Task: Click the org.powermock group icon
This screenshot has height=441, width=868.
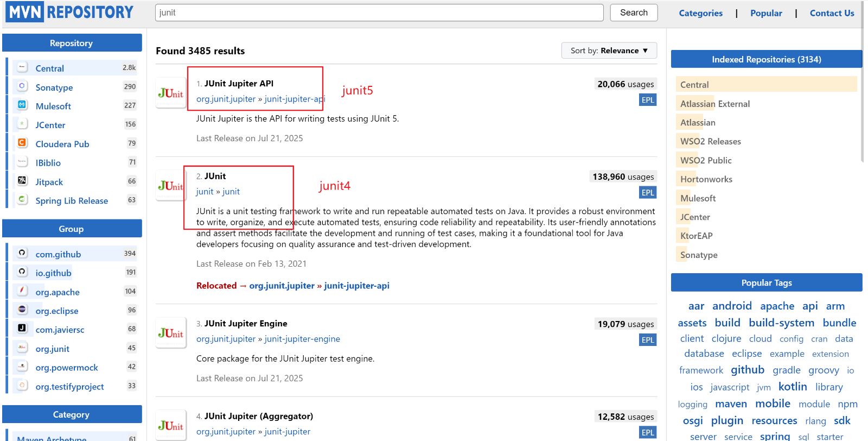Action: pos(22,367)
